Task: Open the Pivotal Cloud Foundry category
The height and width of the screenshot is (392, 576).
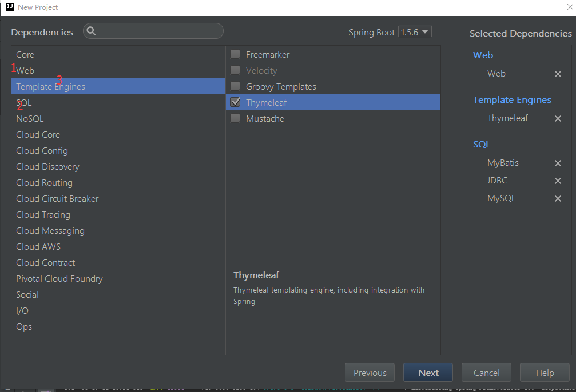Action: coord(118,279)
